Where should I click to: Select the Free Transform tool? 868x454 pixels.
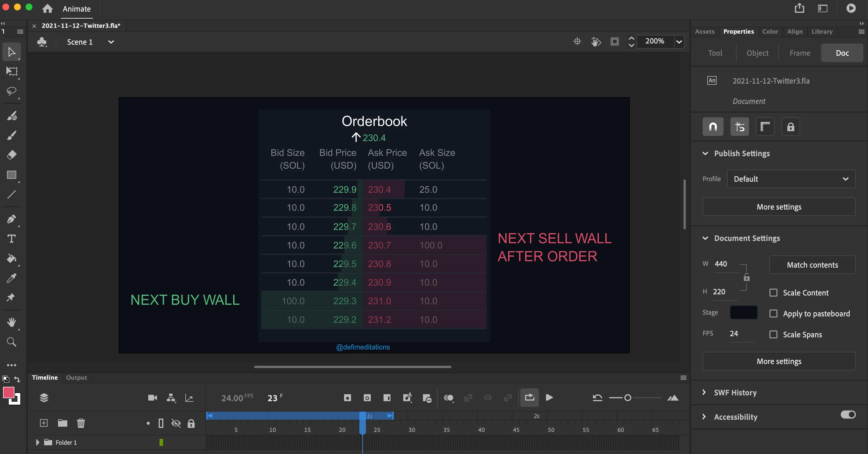11,71
